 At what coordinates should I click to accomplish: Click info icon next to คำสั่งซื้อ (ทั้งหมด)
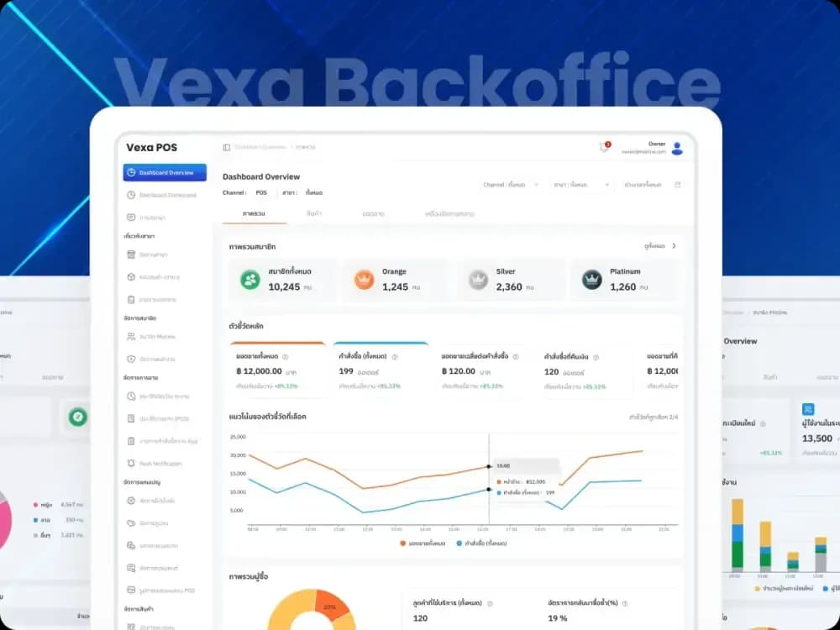pos(395,357)
